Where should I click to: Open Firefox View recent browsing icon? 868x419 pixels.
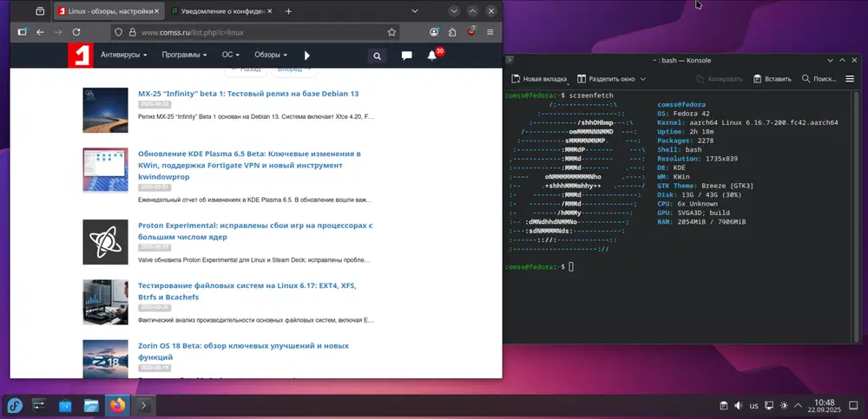pos(40,11)
